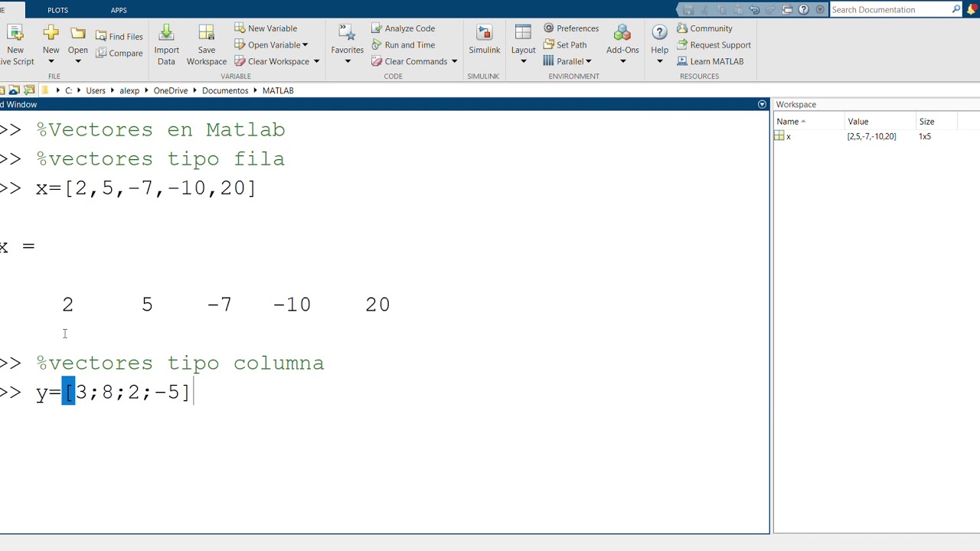The height and width of the screenshot is (551, 980).
Task: Click Run and Time
Action: tap(403, 45)
